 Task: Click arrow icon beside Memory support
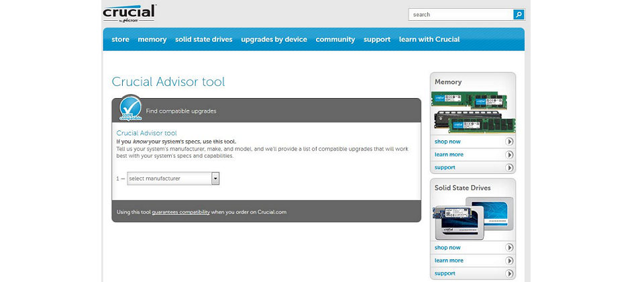tap(509, 167)
